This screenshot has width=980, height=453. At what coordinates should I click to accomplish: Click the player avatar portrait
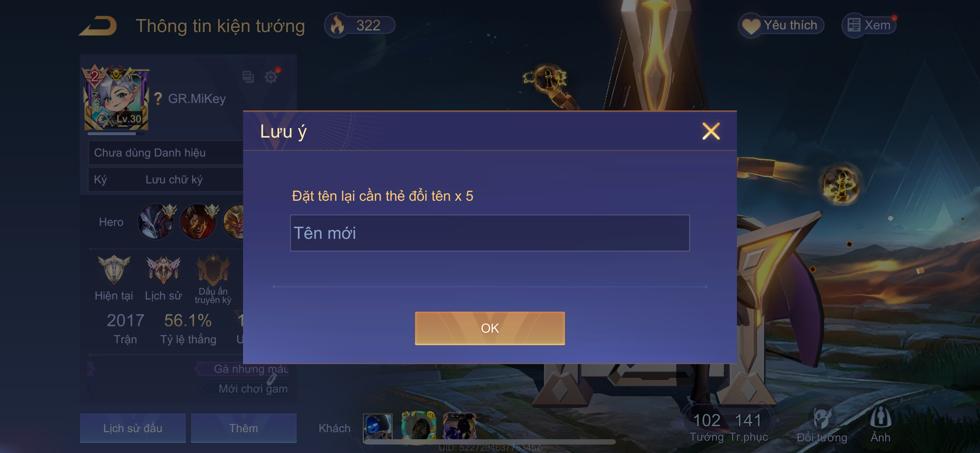tap(115, 98)
